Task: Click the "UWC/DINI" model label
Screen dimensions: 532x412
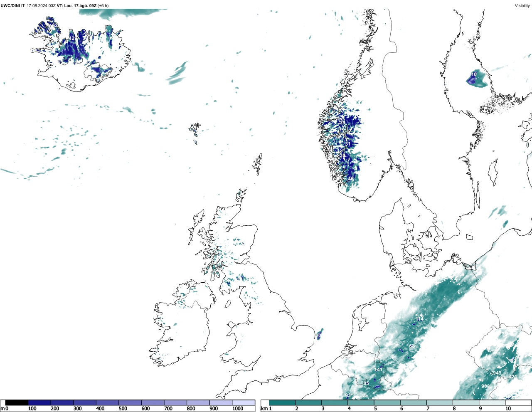Action: coord(10,5)
